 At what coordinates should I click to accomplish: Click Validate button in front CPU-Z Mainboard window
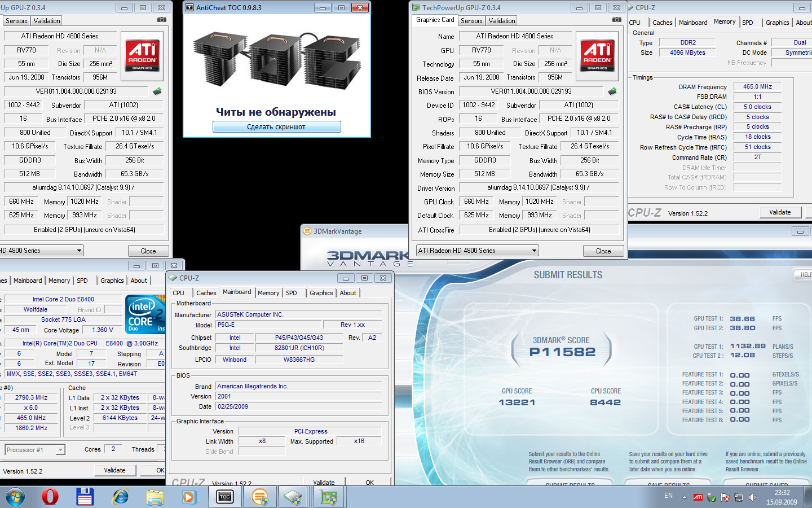(x=324, y=483)
